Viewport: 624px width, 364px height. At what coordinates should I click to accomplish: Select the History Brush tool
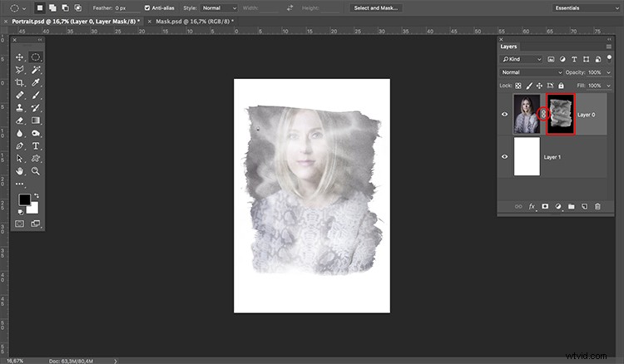[36, 108]
